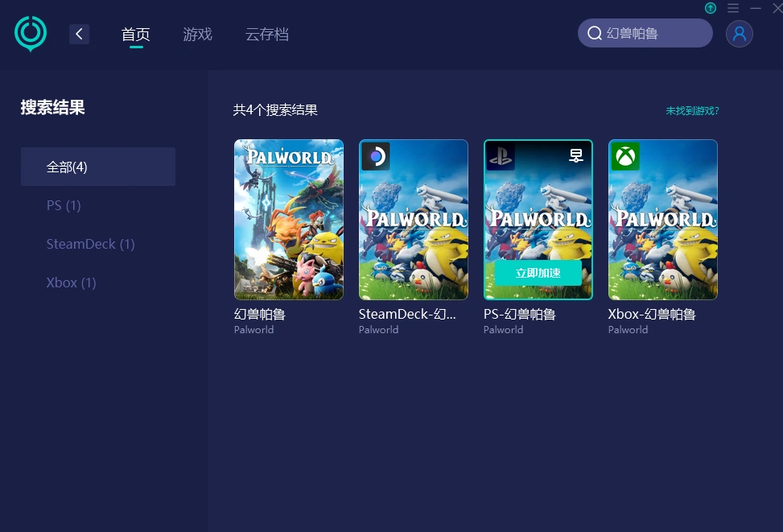Filter results by Xbox (1)
The image size is (783, 532).
71,282
